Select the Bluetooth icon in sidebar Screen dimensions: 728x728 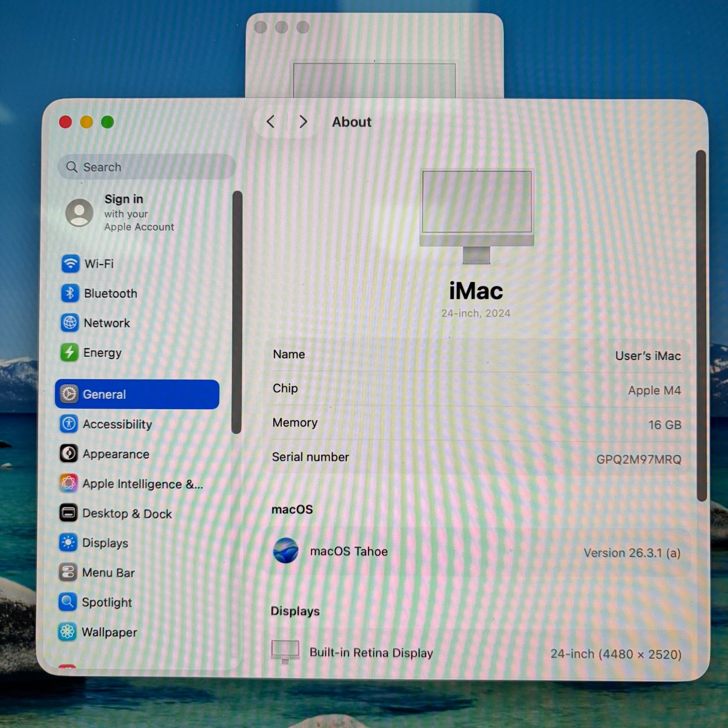pyautogui.click(x=70, y=293)
